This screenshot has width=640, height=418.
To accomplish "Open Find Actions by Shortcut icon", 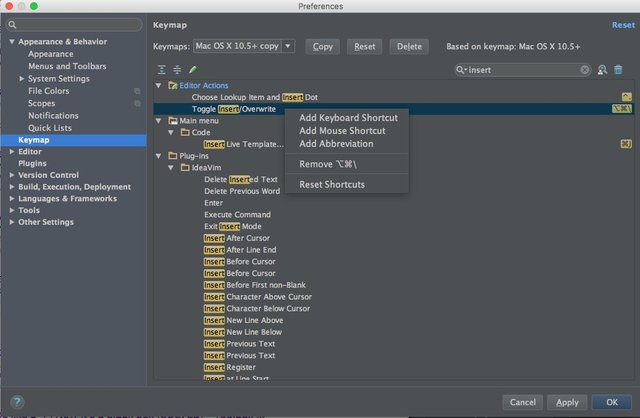I will [602, 70].
